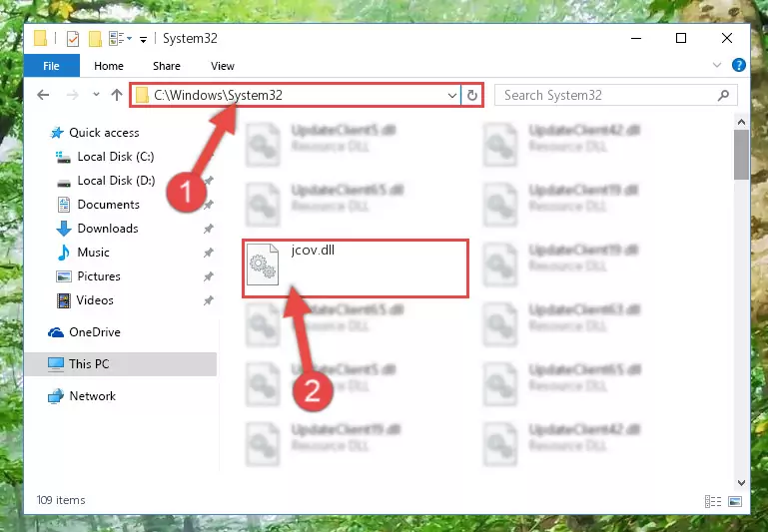Select OneDrive in navigation pane
The image size is (768, 532).
coord(95,331)
